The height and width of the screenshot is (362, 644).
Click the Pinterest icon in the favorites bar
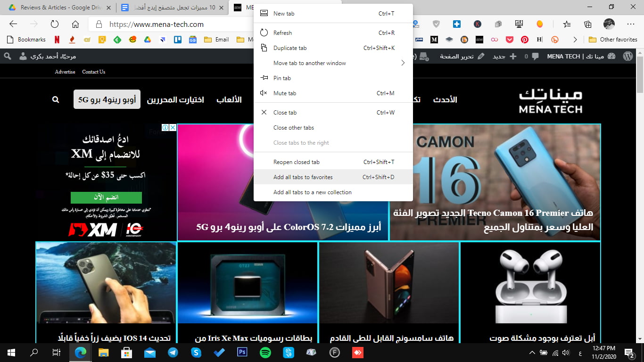524,39
